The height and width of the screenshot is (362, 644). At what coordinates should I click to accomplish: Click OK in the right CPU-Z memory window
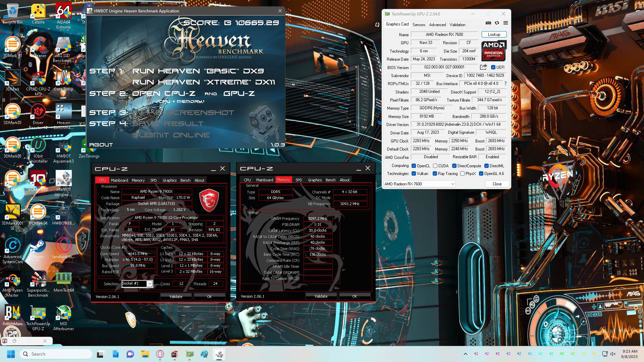point(355,296)
